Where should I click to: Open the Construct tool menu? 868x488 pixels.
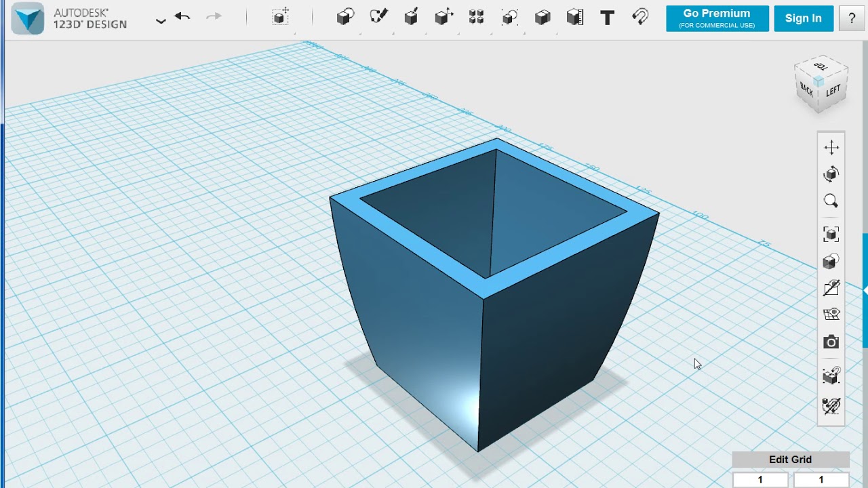[411, 17]
